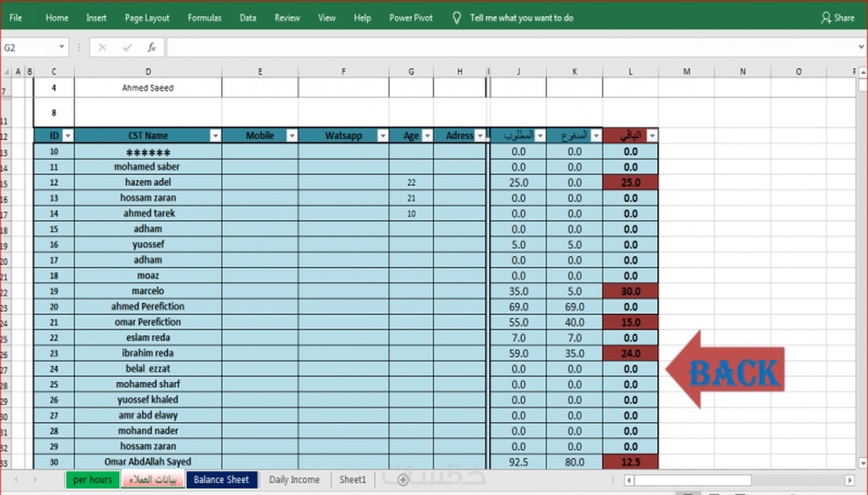Expand the Name Box dropdown arrow
The height and width of the screenshot is (495, 868).
62,47
